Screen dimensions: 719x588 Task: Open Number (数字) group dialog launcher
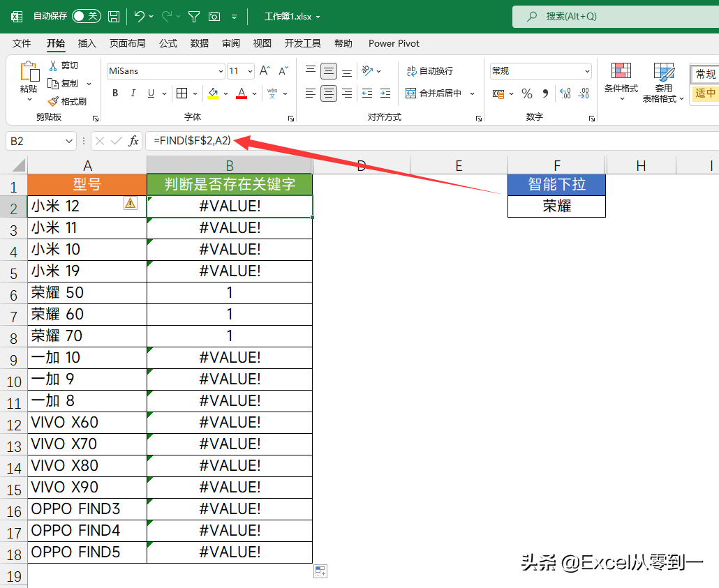(591, 119)
